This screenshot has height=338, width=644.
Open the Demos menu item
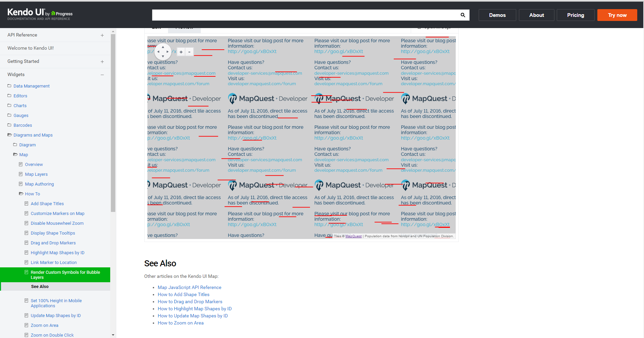point(497,15)
